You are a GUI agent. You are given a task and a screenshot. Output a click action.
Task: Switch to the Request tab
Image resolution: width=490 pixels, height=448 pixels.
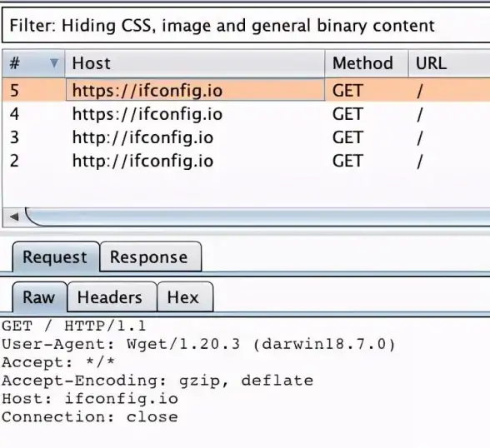55,257
